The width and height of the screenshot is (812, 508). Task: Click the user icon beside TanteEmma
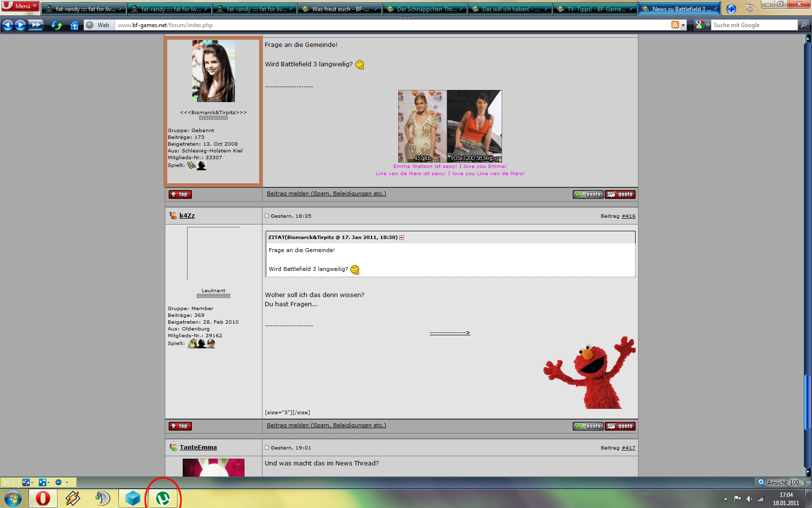tap(173, 447)
